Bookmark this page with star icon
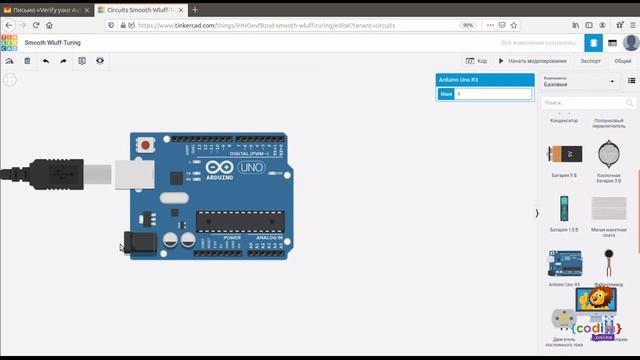Viewport: 640px width, 360px height. (x=514, y=25)
